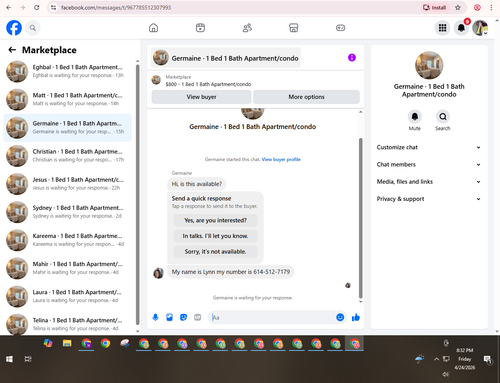Open the Gaming controller icon
The height and width of the screenshot is (383, 500).
(x=340, y=28)
